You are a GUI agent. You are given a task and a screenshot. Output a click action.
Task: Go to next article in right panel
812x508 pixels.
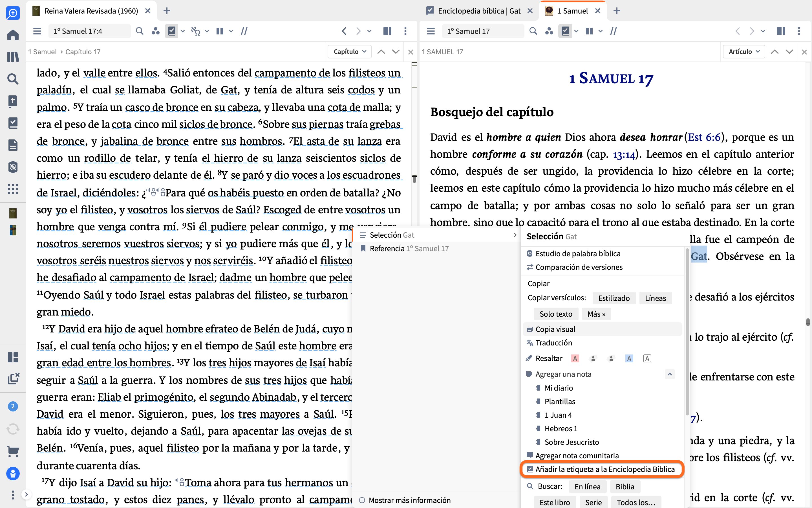(x=789, y=52)
